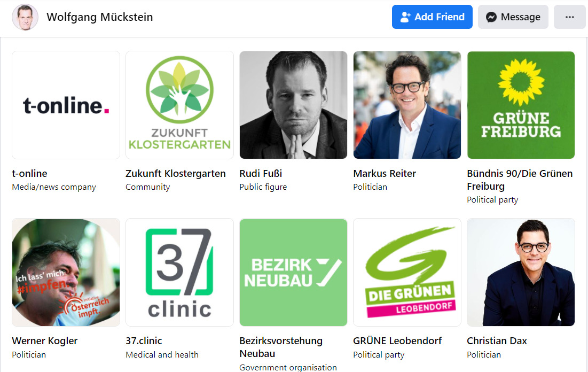
Task: Follow the Rudi Fußi name link
Action: [261, 173]
